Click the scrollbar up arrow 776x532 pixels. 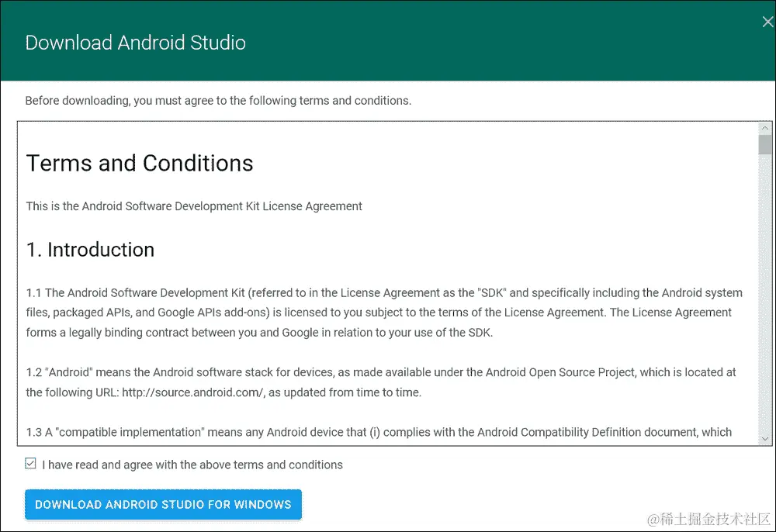point(765,128)
